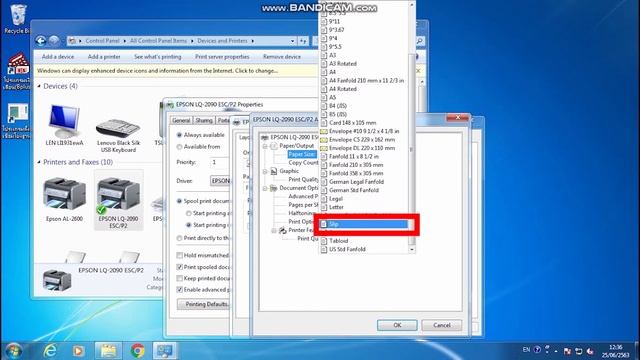Screen dimensions: 640x360
Task: Click the Windows Start orb
Action: pos(14,351)
